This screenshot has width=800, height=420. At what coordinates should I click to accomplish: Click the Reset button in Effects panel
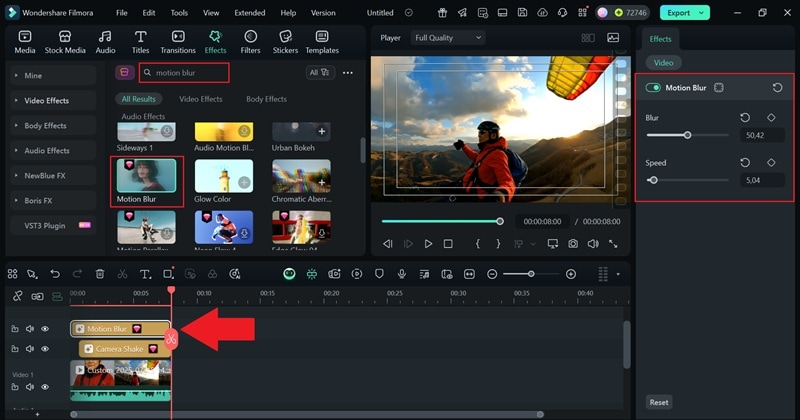(x=659, y=402)
